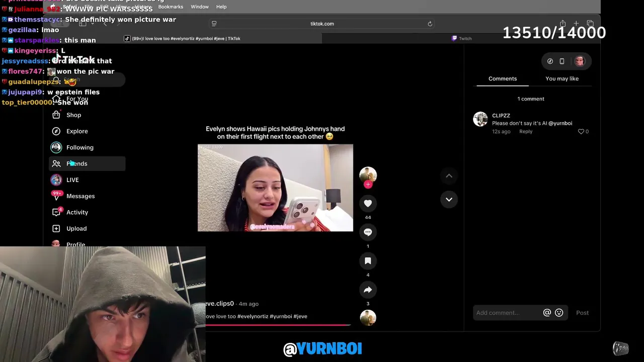Like the CLIPZZ comment heart
This screenshot has width=644, height=362.
pos(581,131)
